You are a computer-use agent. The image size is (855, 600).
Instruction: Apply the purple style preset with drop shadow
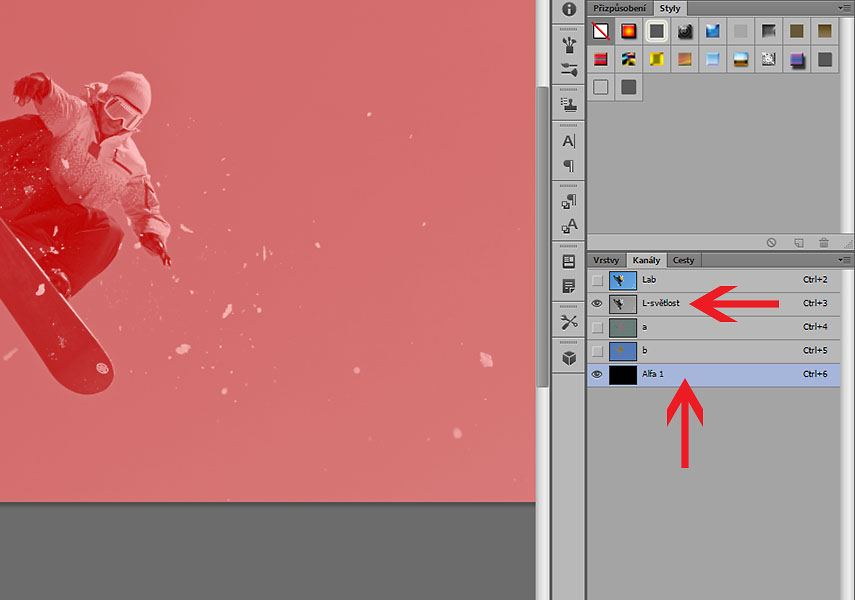pyautogui.click(x=797, y=59)
